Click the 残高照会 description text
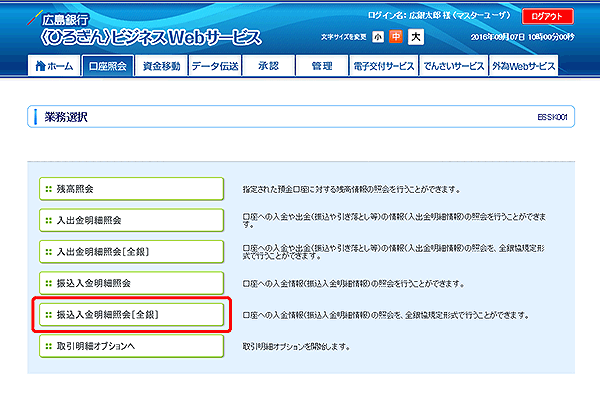 point(351,189)
